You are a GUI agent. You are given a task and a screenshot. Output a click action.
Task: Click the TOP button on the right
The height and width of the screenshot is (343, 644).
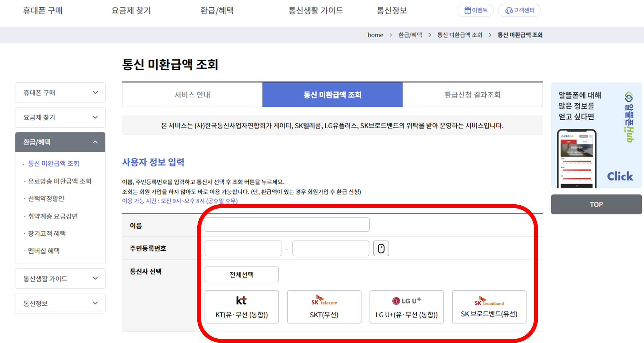(596, 204)
